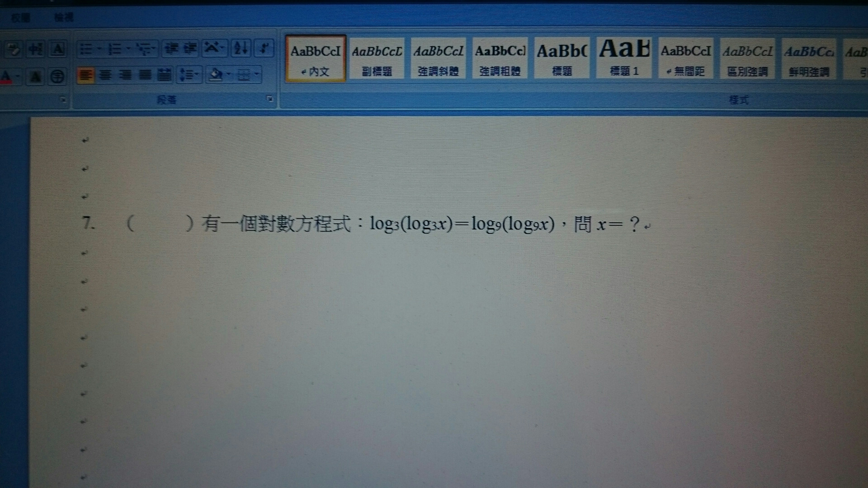This screenshot has height=488, width=868.
Task: Apply the 區別強調 subtle emphasis style
Action: pos(747,59)
